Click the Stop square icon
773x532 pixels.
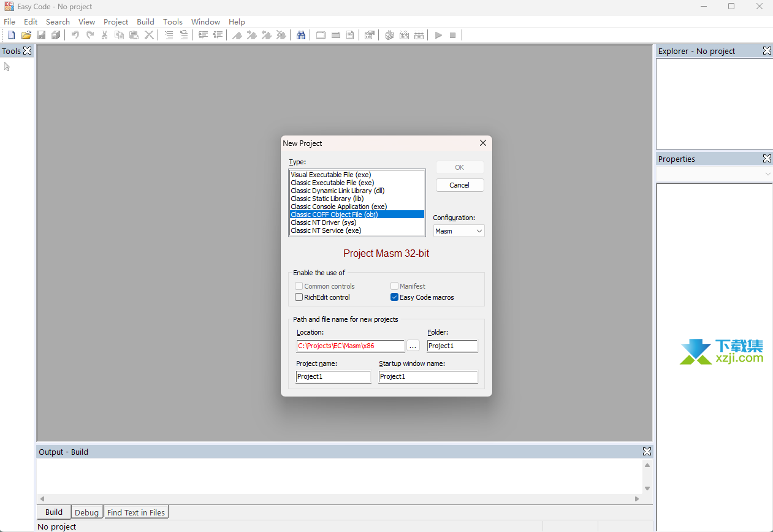(x=453, y=35)
